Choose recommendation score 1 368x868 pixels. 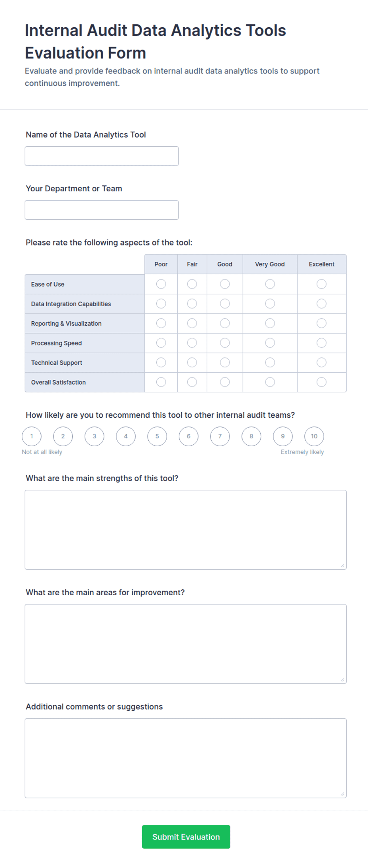point(32,436)
